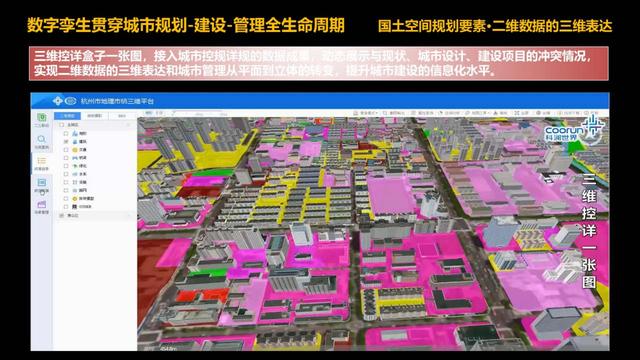Screen dimensions: 640x360
Task: Uncheck the 建筑 building layer checkbox
Action: (x=66, y=142)
